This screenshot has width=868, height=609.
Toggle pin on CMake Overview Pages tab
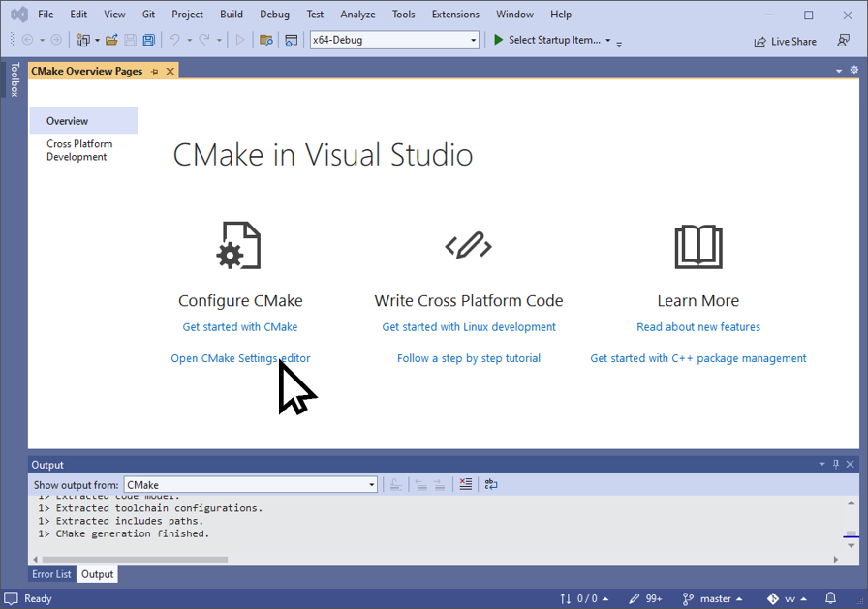click(154, 72)
